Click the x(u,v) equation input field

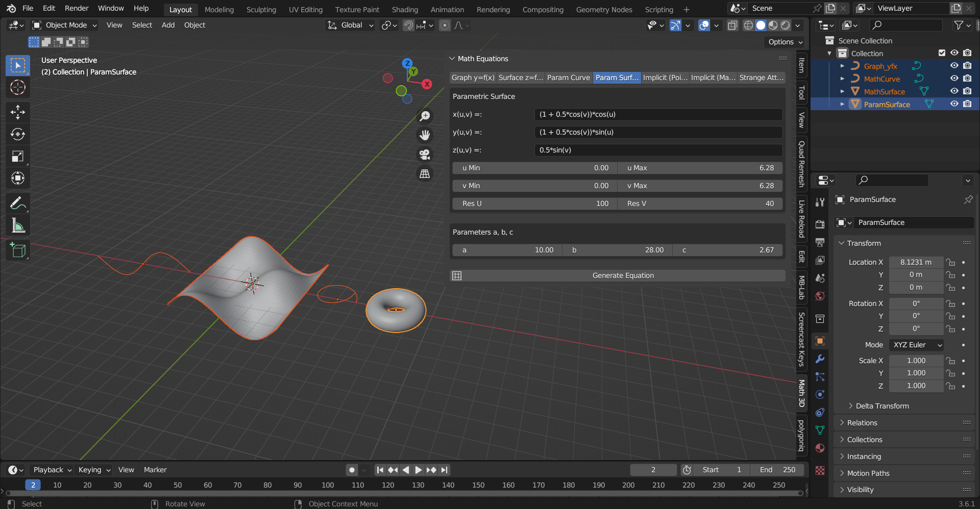[x=657, y=114]
